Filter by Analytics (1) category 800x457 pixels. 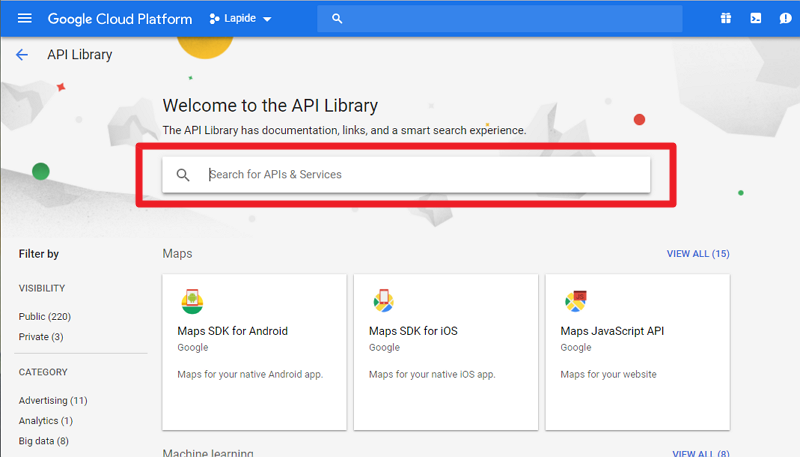click(46, 421)
